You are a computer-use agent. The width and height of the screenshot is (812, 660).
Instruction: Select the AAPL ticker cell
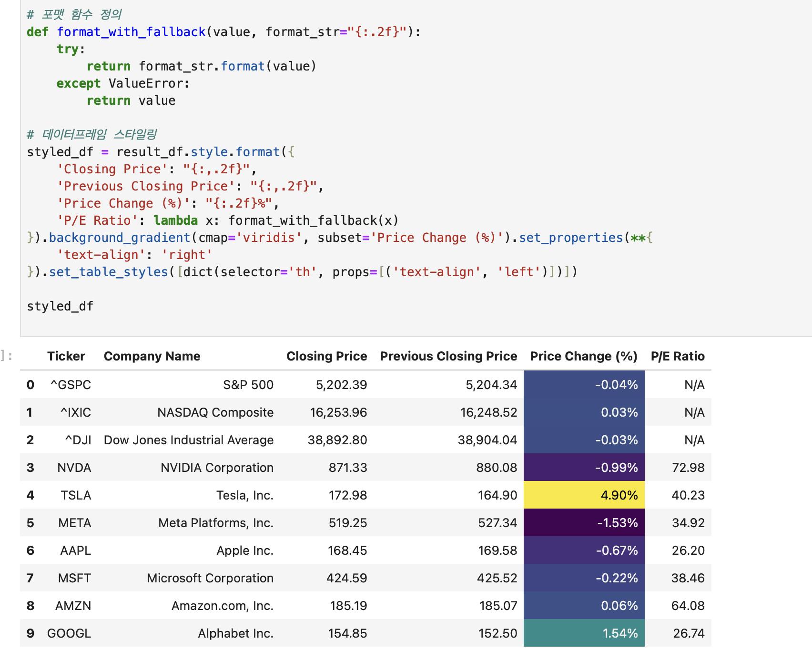point(75,550)
